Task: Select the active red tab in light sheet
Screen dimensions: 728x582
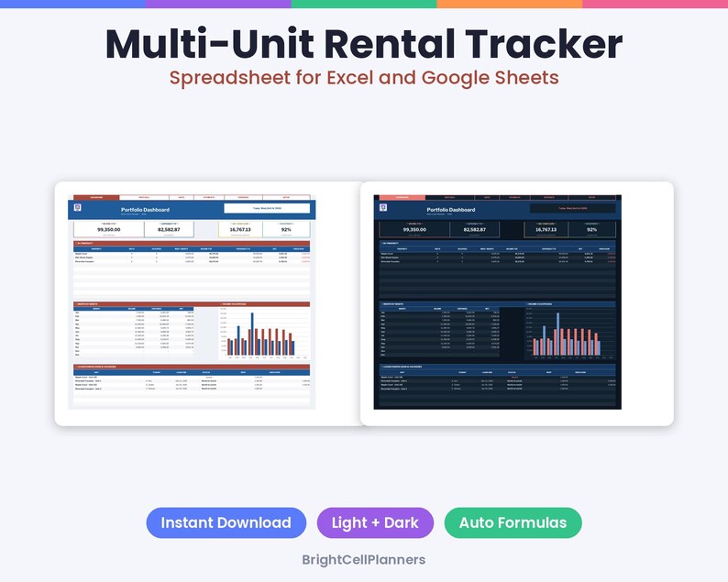Action: click(96, 197)
